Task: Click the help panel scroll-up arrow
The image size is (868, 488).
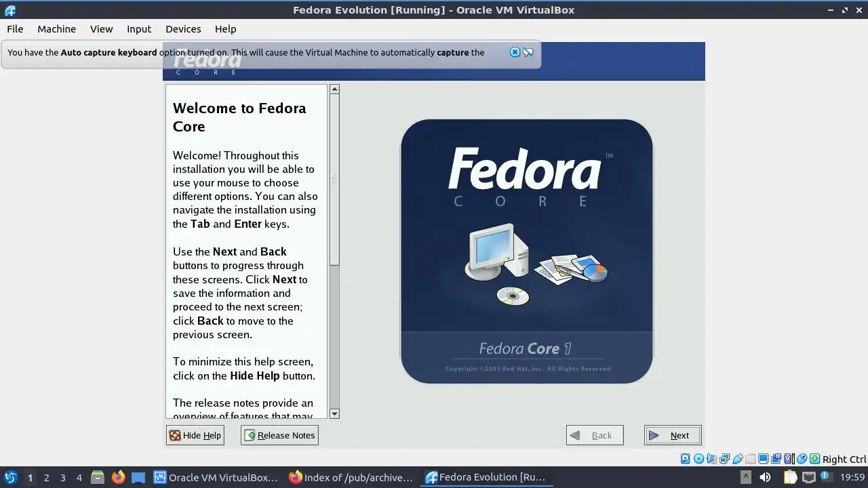Action: click(334, 89)
